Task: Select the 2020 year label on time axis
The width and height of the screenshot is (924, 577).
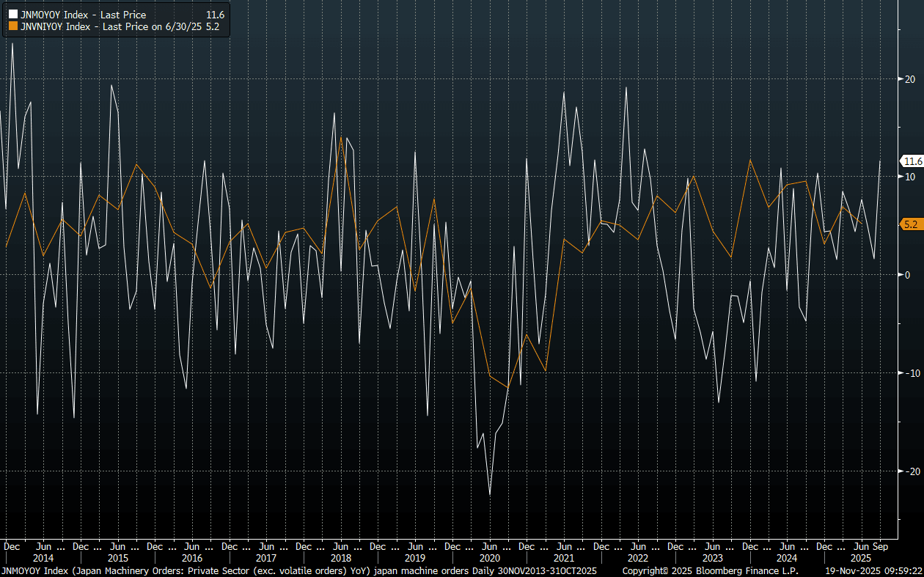Action: pyautogui.click(x=489, y=558)
